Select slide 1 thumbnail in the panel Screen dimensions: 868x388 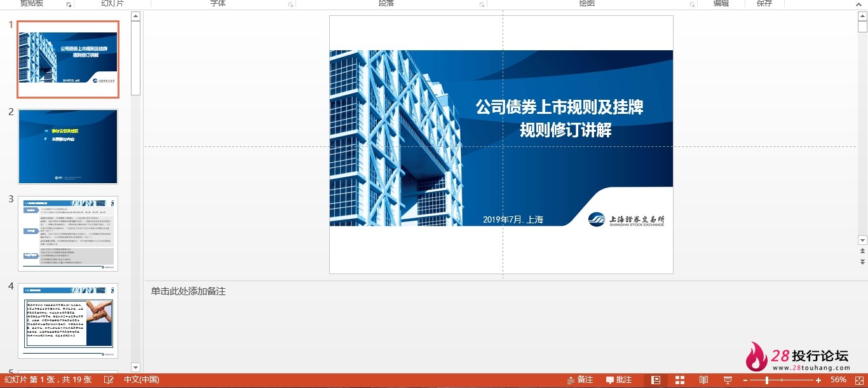(x=68, y=59)
